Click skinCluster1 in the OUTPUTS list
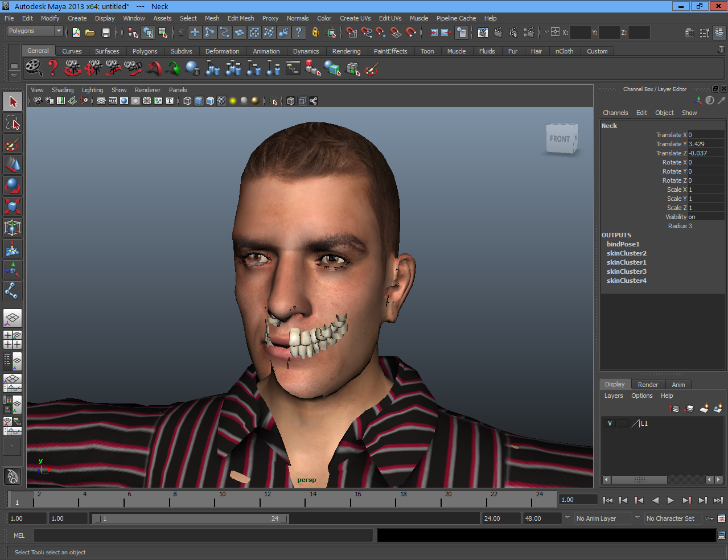 [x=626, y=262]
